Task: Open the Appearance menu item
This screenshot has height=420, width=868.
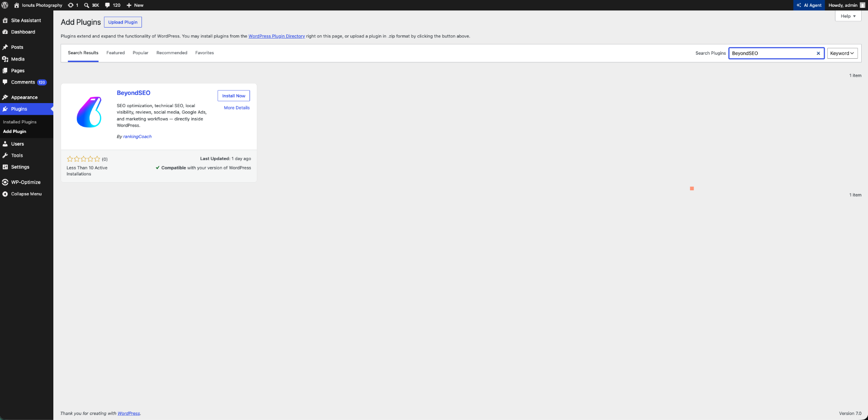Action: pyautogui.click(x=26, y=97)
